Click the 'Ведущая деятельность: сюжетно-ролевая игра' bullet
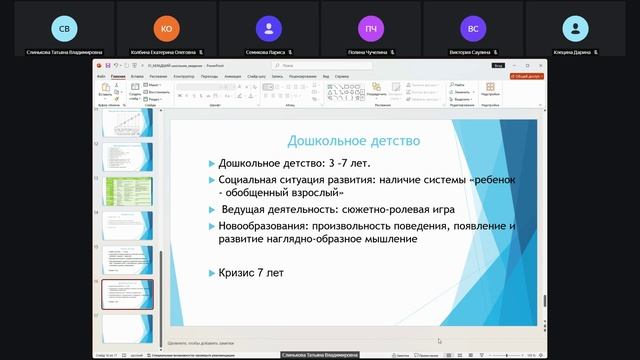Screen dimensions: 640x360 coord(338,209)
